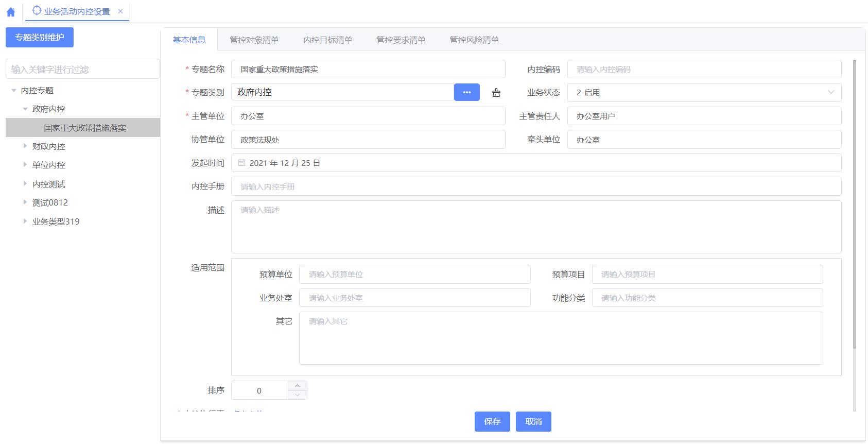Click the 其它 text area

click(561, 338)
